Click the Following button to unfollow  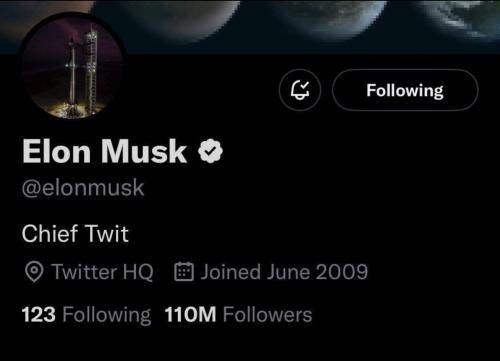[x=405, y=90]
